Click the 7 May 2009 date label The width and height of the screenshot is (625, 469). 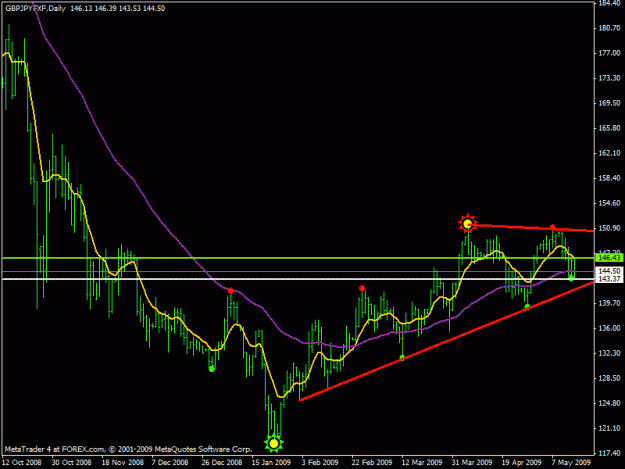click(x=571, y=462)
